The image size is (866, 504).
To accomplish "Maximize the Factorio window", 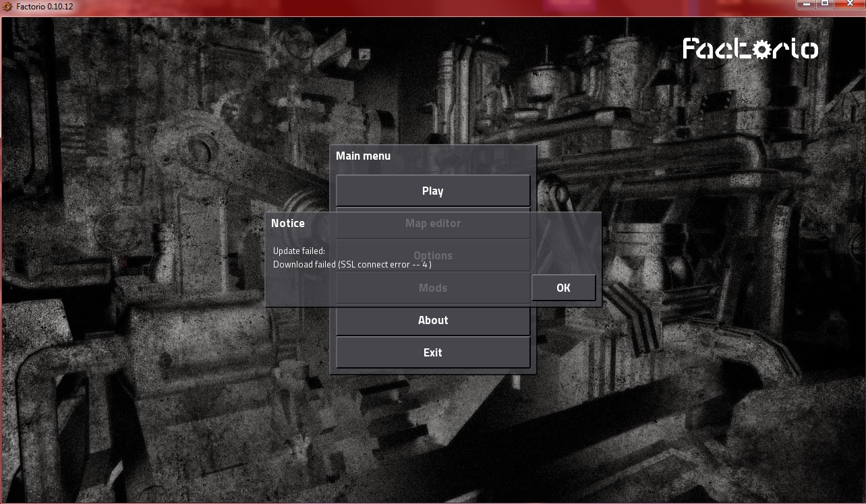I will coord(825,4).
